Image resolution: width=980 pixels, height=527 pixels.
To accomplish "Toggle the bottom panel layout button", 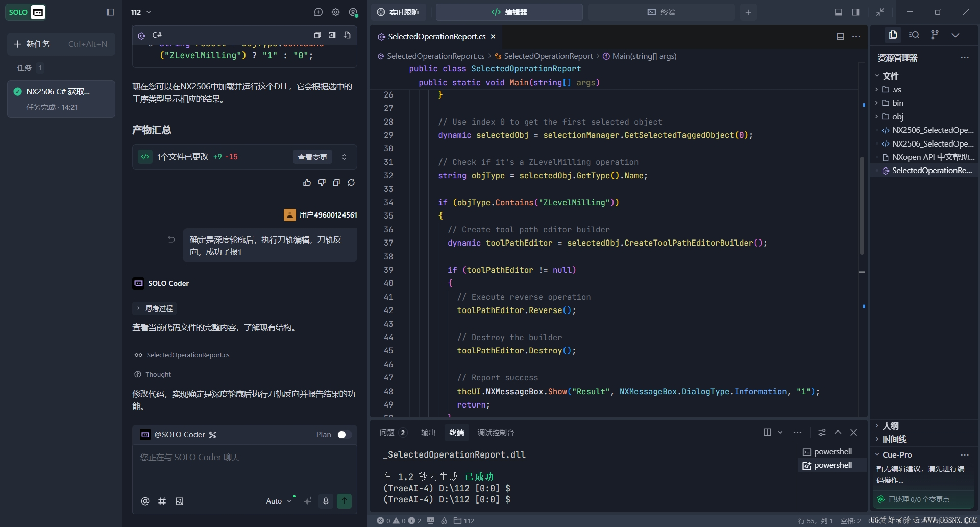I will point(838,12).
